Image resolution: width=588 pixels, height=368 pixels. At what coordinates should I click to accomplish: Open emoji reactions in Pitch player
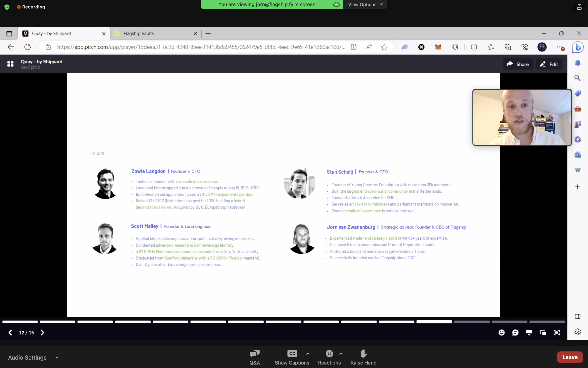[501, 332]
